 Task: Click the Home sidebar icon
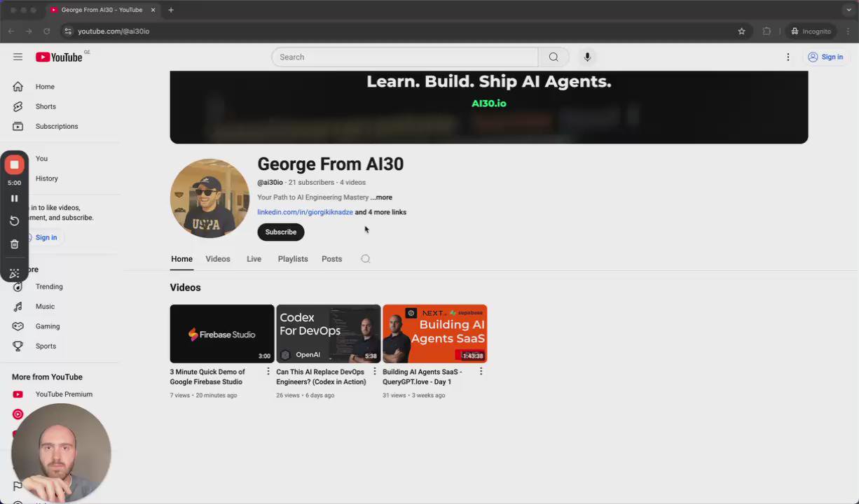coord(18,87)
